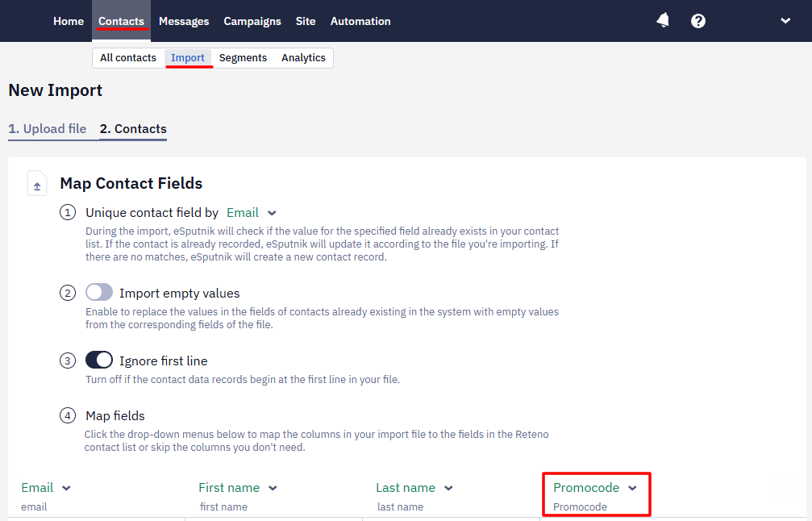Expand the account menu chevron
Viewport: 812px width, 521px height.
[785, 21]
